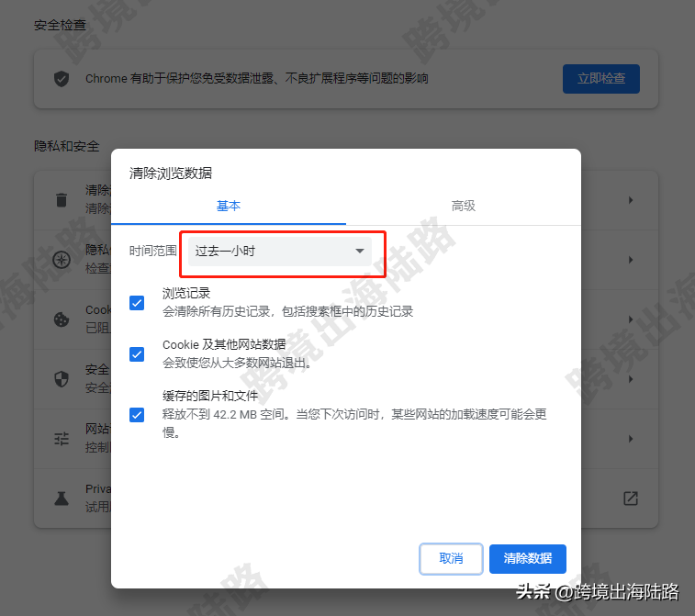This screenshot has height=616, width=695.
Task: Click the 清除数据 button
Action: pos(528,558)
